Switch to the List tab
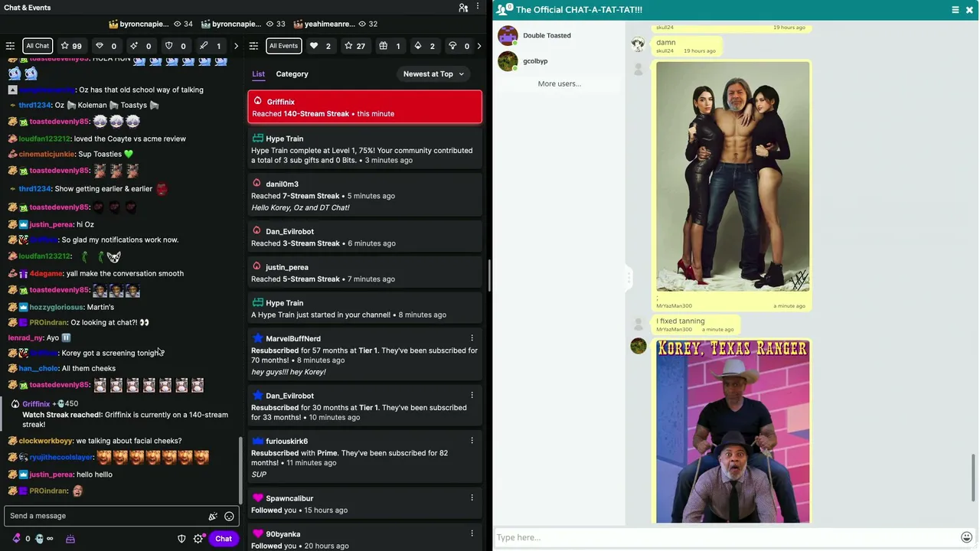This screenshot has width=980, height=551. [259, 74]
